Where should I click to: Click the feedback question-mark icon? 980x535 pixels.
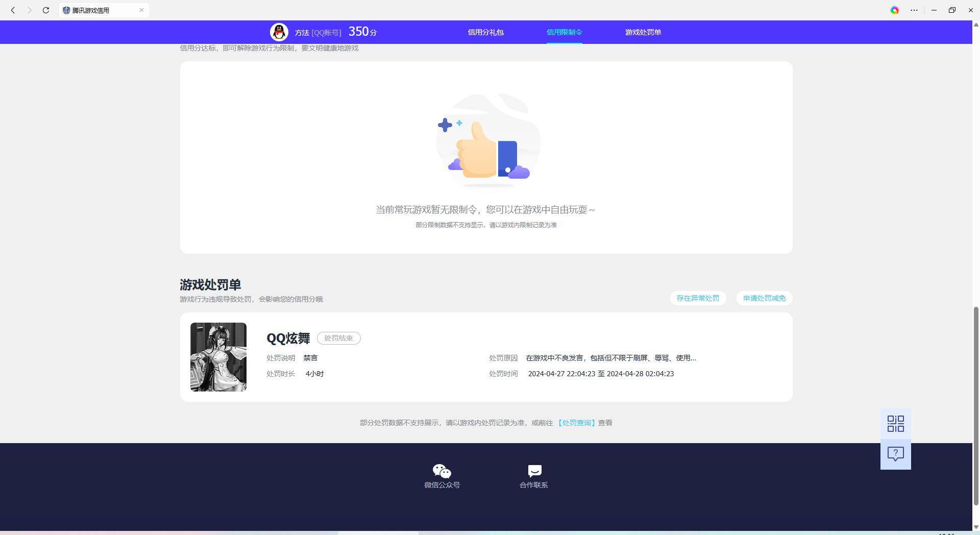click(895, 453)
